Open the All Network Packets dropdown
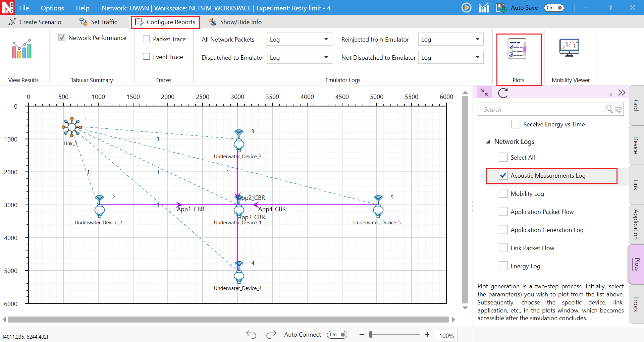This screenshot has height=342, width=644. click(x=299, y=40)
